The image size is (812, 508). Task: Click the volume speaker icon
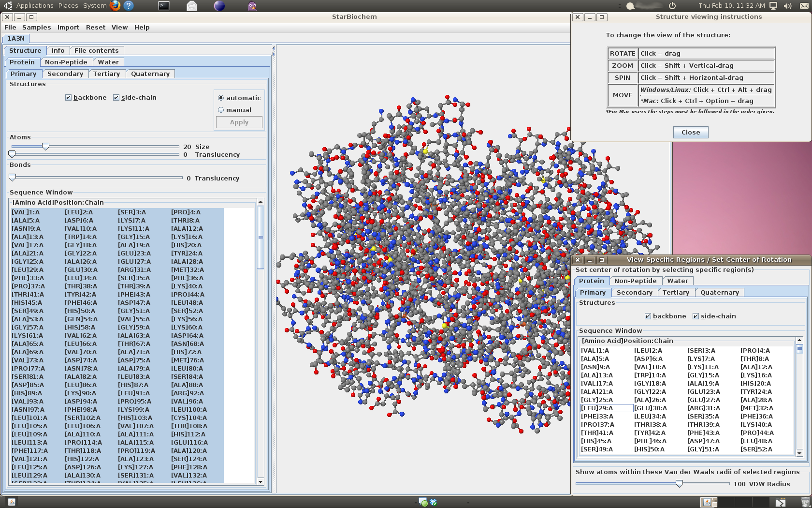pos(788,6)
